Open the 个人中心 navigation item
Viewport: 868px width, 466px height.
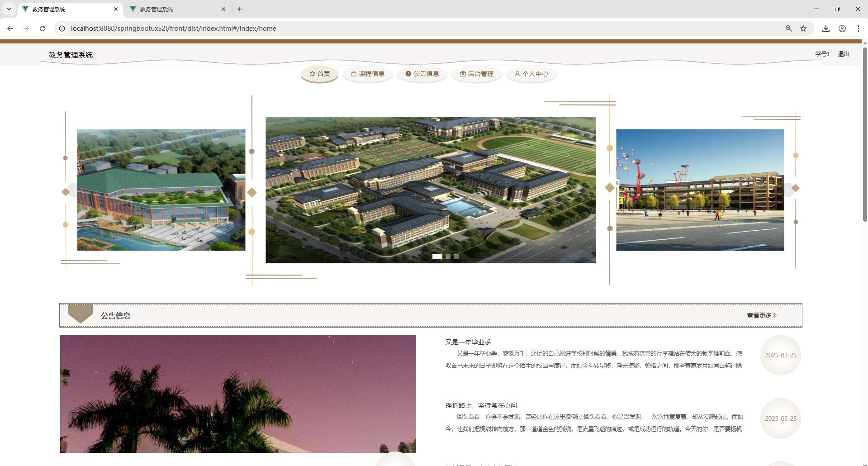click(x=531, y=74)
